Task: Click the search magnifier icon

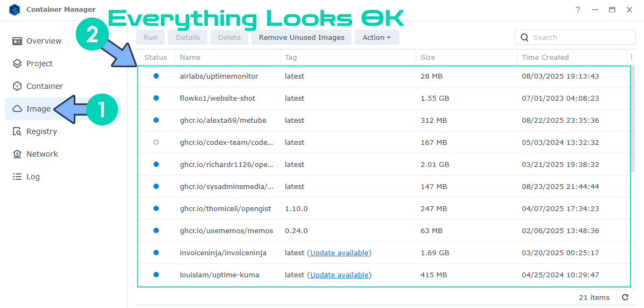Action: click(524, 37)
